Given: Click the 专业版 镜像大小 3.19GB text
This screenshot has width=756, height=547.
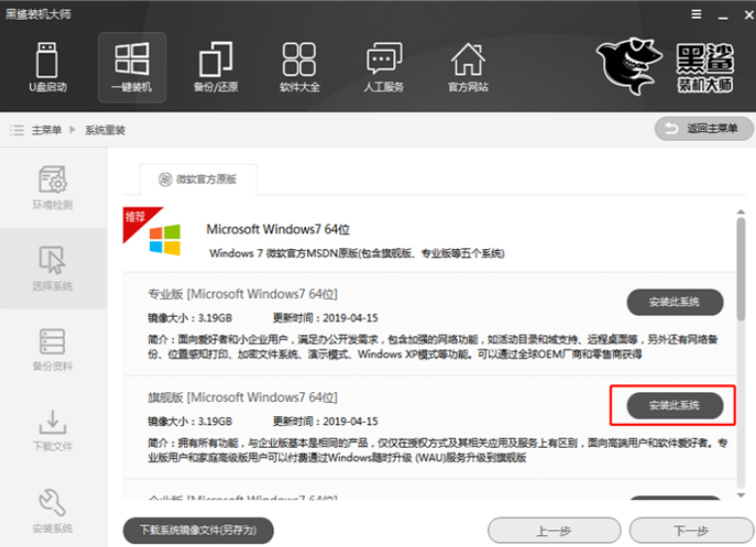Looking at the screenshot, I should [190, 318].
